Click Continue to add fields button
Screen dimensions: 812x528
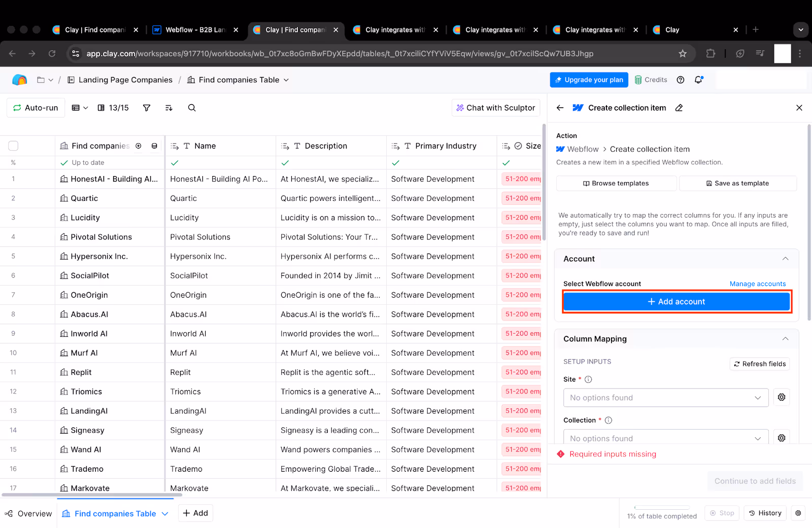[755, 481]
